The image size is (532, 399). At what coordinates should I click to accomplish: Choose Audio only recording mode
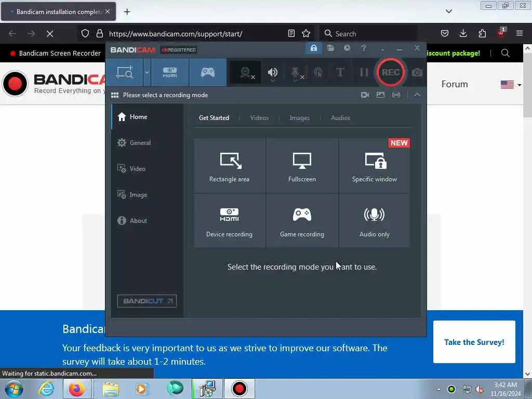coord(374,220)
